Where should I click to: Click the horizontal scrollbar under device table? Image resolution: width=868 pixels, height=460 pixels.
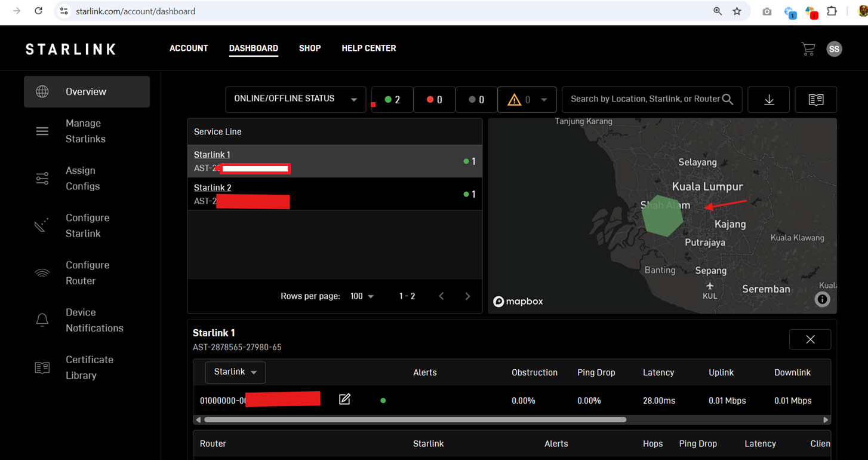point(415,420)
